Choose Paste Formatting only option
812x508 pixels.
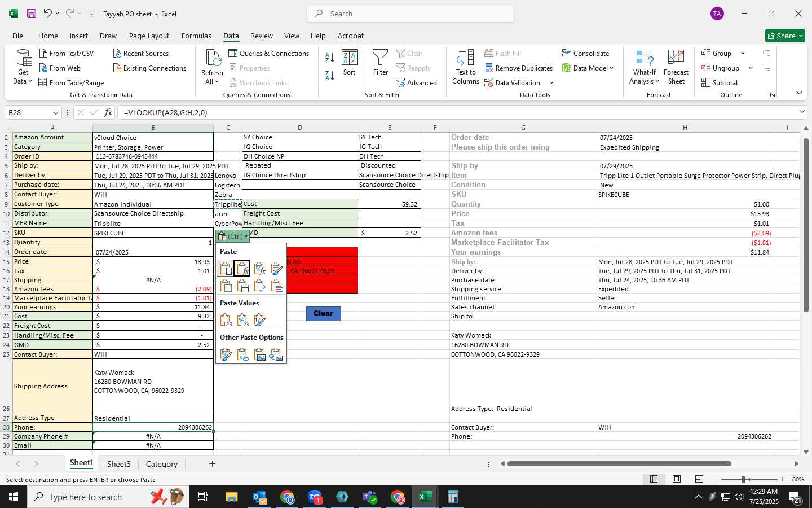[x=226, y=354]
